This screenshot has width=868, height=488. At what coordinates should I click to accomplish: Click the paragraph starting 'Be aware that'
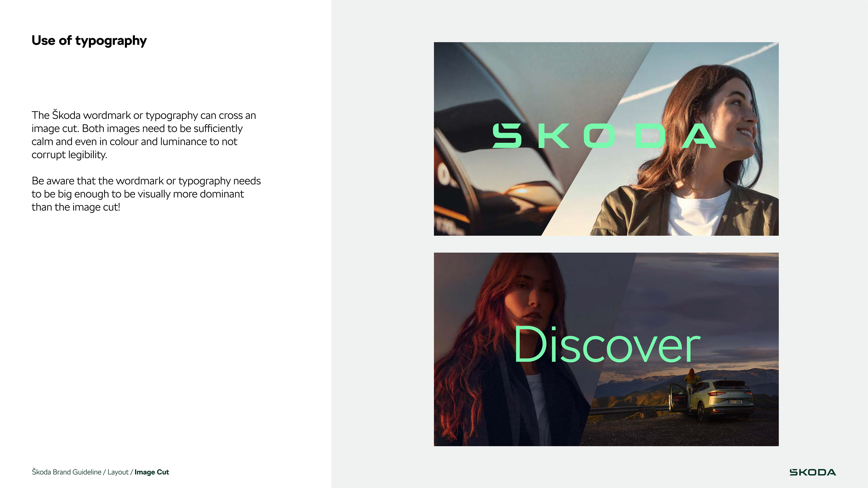tap(146, 194)
